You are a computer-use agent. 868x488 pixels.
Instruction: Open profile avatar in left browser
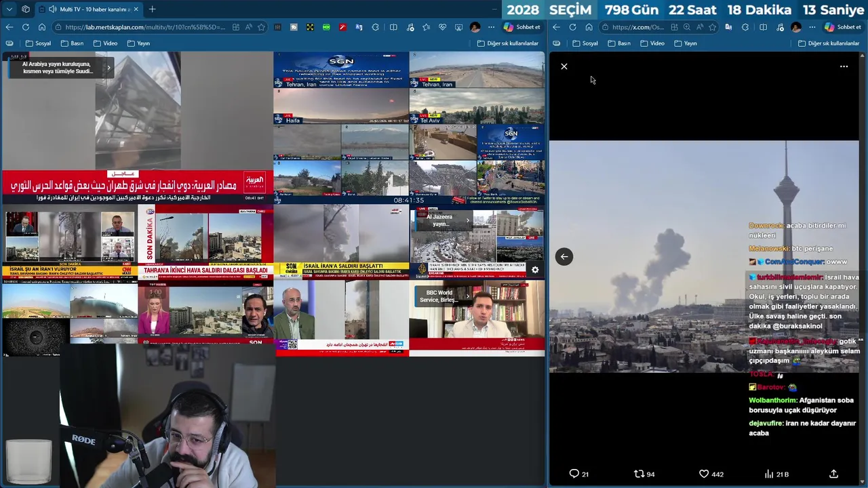(475, 27)
